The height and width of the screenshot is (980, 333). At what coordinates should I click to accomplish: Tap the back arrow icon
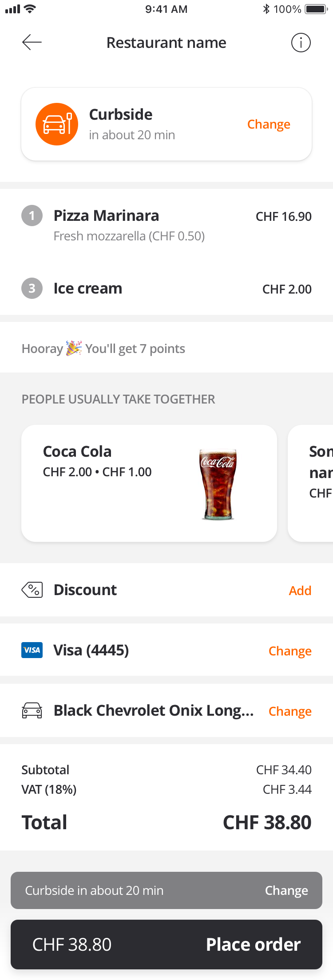(32, 43)
